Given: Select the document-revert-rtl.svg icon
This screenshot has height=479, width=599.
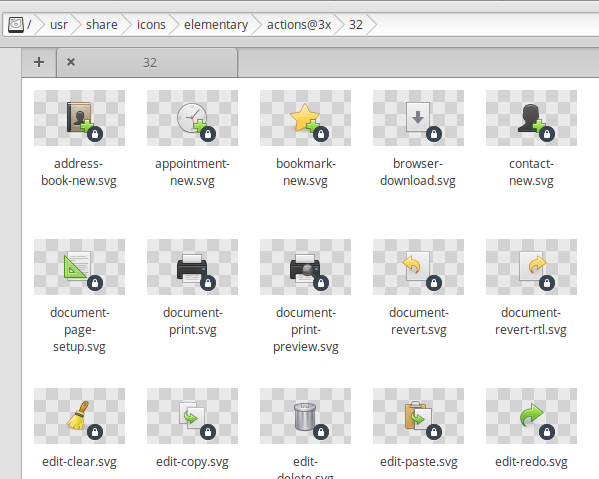Looking at the screenshot, I should [x=531, y=267].
